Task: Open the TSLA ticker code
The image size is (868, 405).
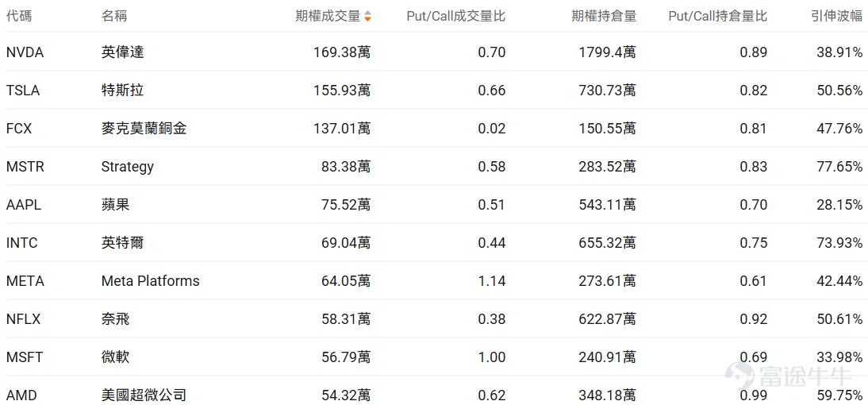Action: click(x=23, y=91)
